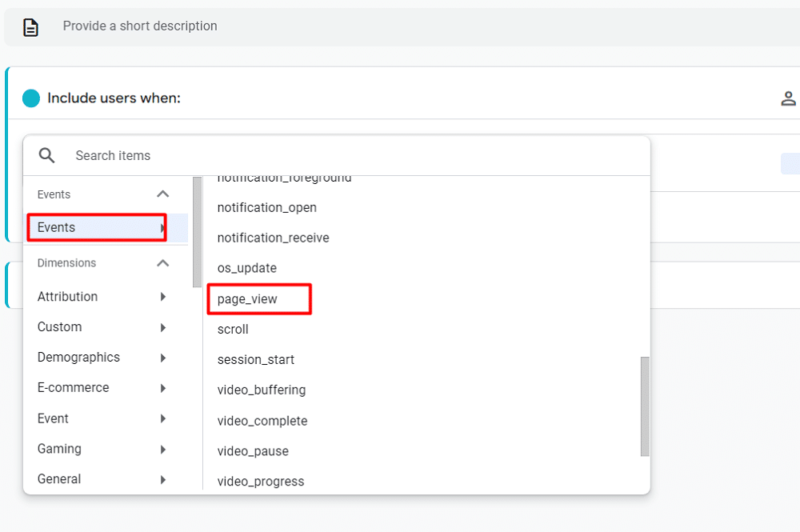Pick the scroll event

click(x=233, y=330)
